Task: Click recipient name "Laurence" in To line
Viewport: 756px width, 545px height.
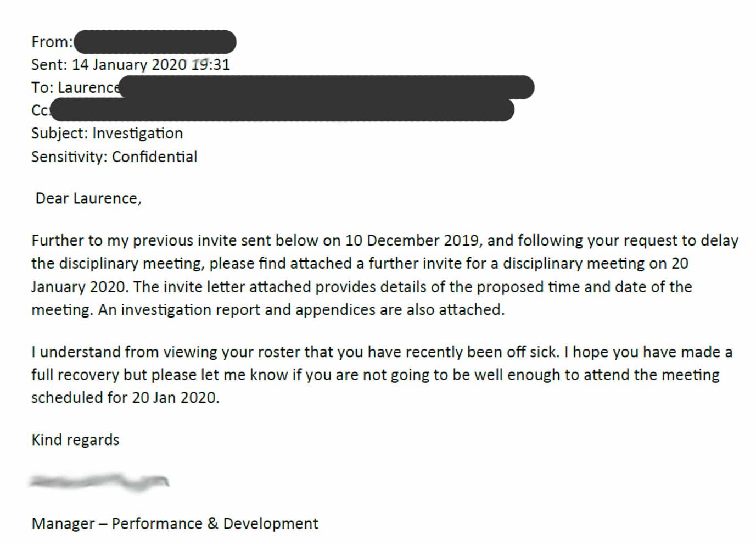Action: click(x=88, y=88)
